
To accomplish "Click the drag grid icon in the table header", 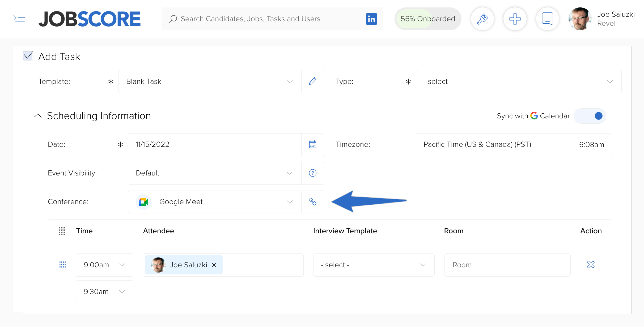I will [x=62, y=231].
